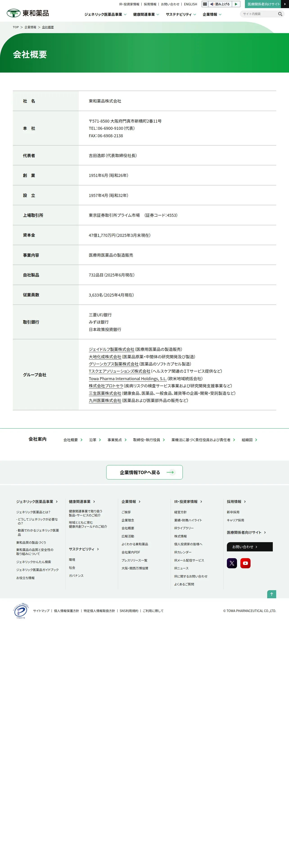Image resolution: width=289 pixels, height=868 pixels.
Task: Open footer ジェネリック医薬品とは? link
Action: [33, 512]
